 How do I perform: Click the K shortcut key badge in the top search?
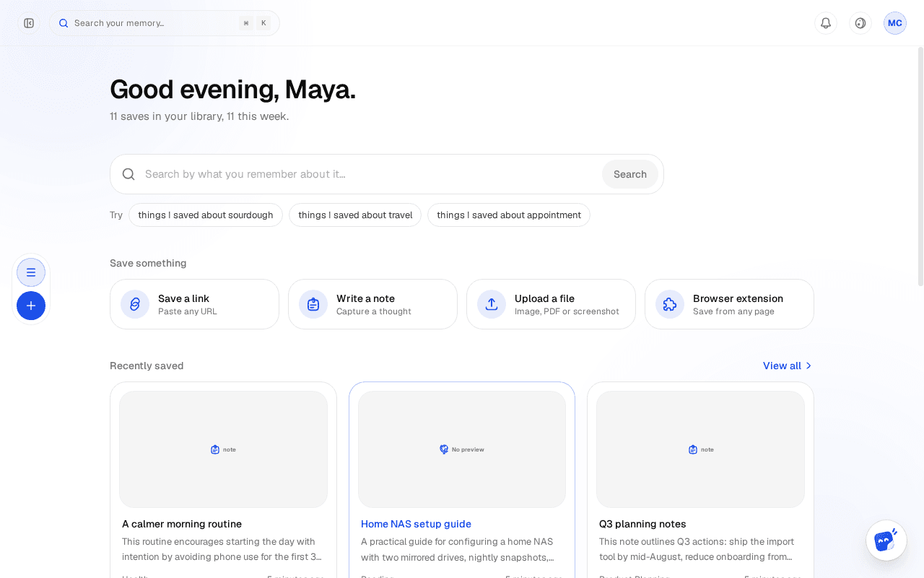pos(263,23)
